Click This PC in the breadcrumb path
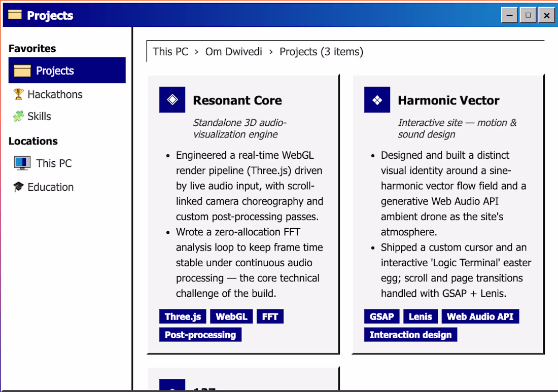 170,52
